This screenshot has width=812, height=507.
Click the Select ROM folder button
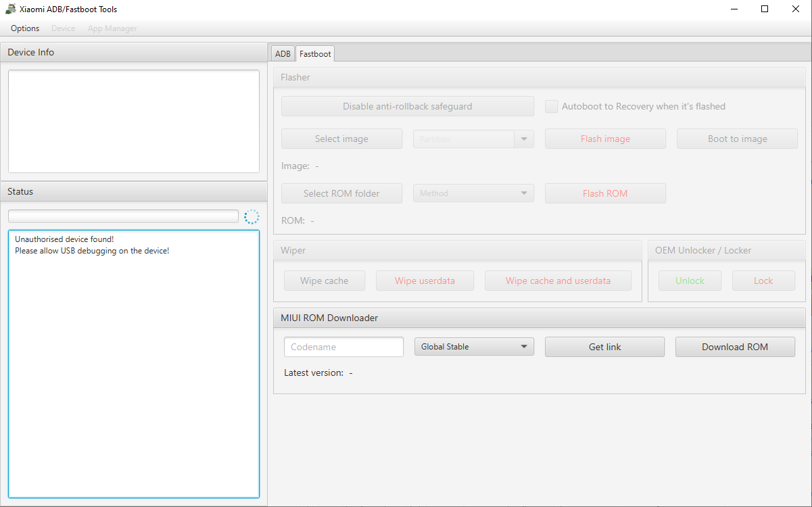(x=341, y=193)
